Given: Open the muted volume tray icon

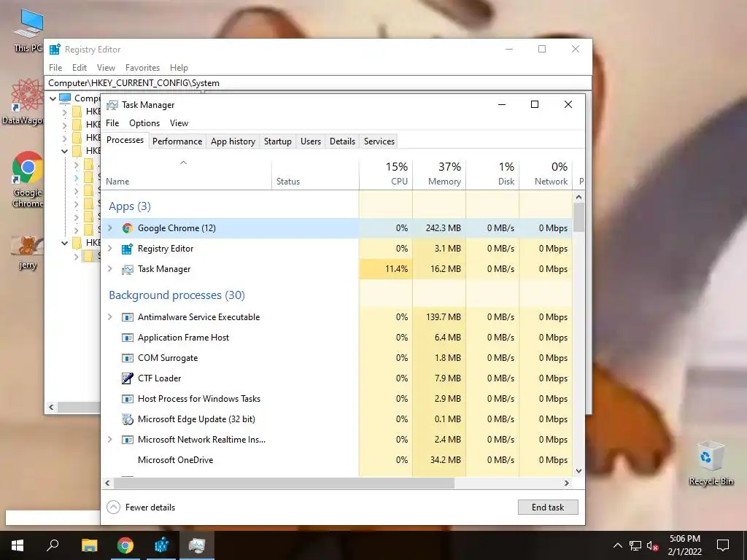Looking at the screenshot, I should pos(653,545).
